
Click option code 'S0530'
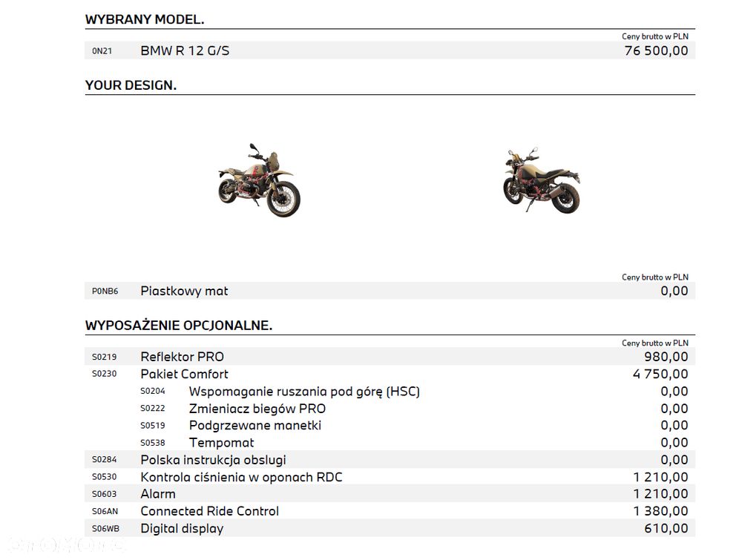point(104,477)
